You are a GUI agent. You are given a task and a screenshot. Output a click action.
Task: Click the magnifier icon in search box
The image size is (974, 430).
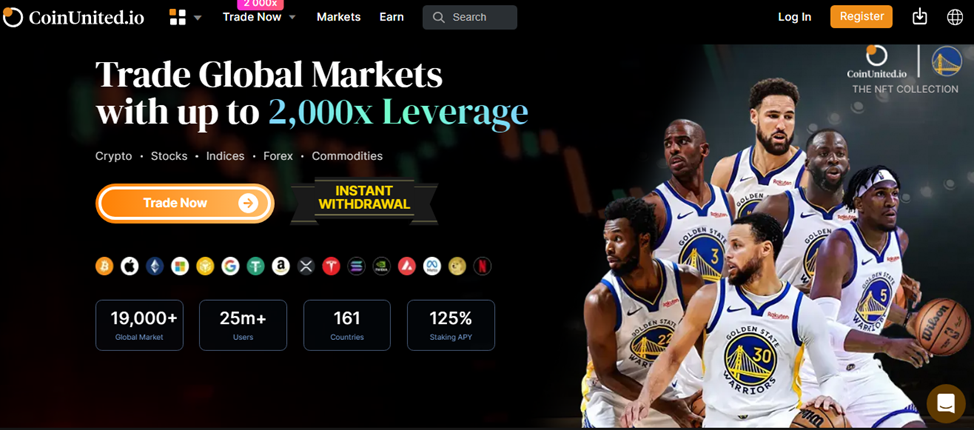pos(439,17)
